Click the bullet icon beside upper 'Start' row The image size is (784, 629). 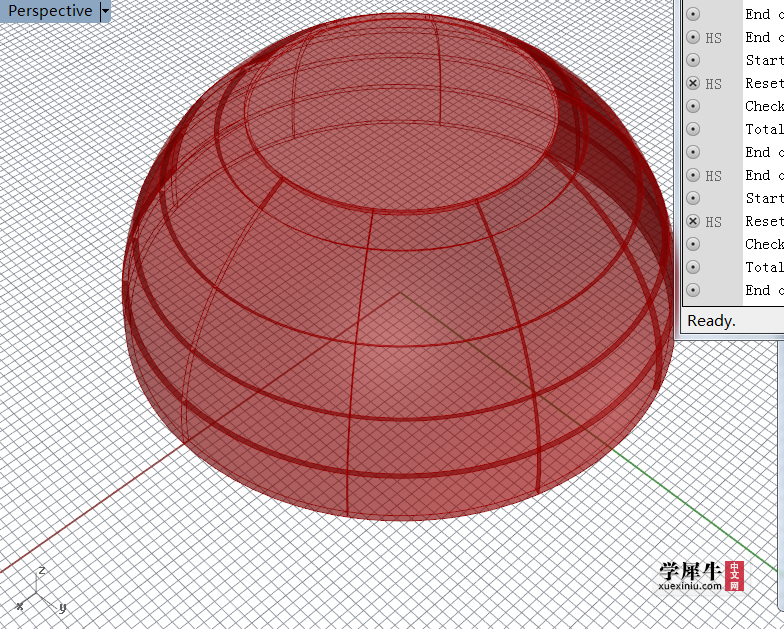(x=692, y=60)
